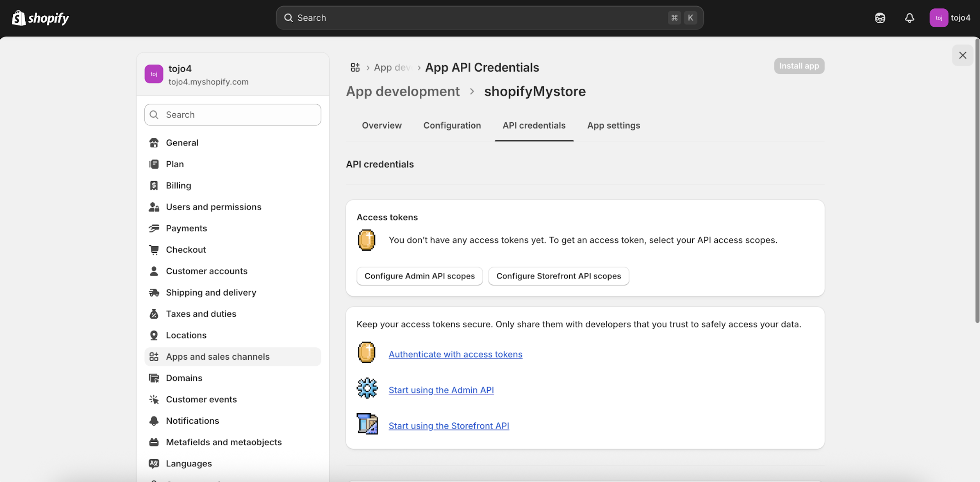Image resolution: width=980 pixels, height=482 pixels.
Task: Click Configure Admin API scopes button
Action: coord(419,276)
